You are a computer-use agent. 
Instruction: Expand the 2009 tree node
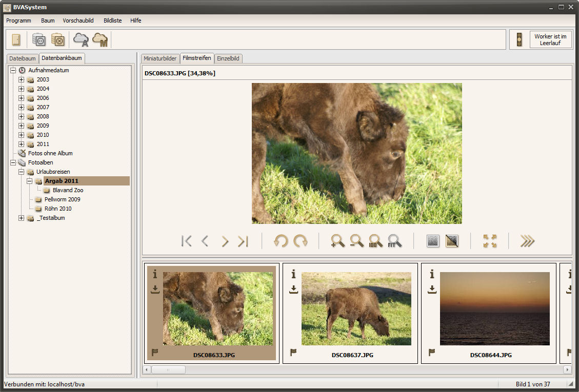point(22,126)
